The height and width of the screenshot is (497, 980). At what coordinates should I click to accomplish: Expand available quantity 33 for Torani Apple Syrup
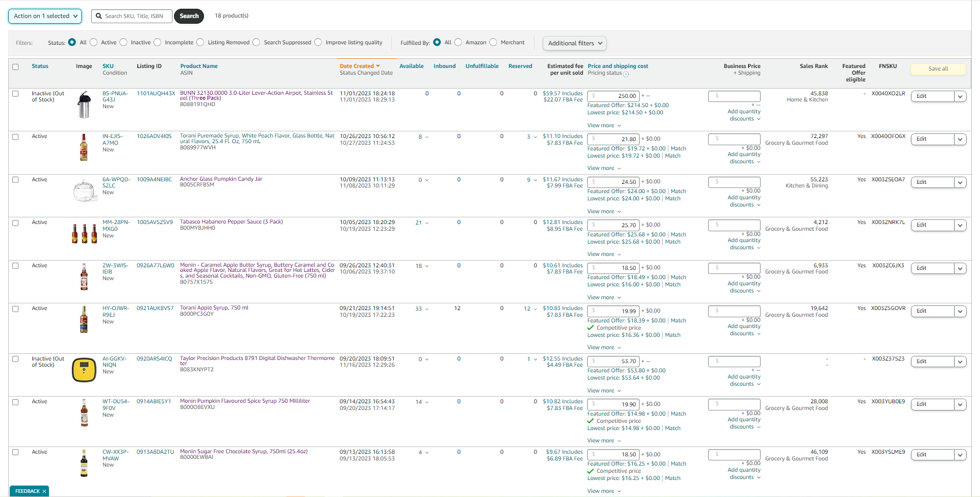422,309
